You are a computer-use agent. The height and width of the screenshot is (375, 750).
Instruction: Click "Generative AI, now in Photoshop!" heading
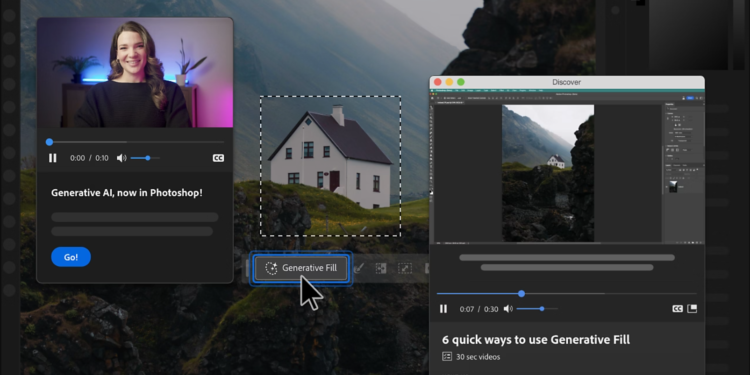[127, 193]
